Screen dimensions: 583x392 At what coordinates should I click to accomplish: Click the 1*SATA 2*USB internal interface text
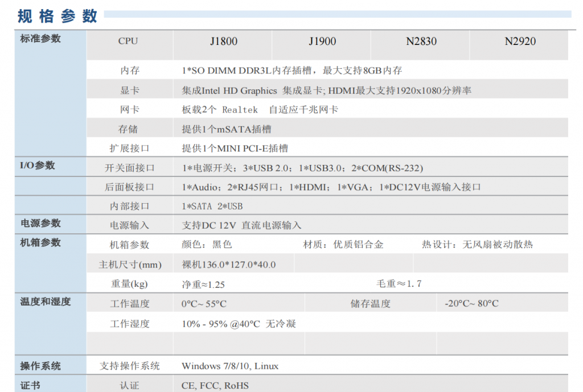coord(212,206)
